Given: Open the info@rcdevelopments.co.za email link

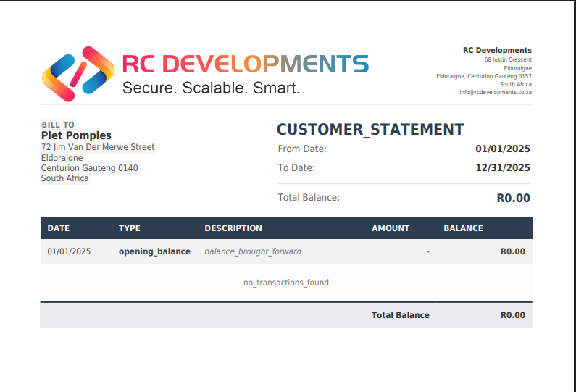Looking at the screenshot, I should pos(496,93).
